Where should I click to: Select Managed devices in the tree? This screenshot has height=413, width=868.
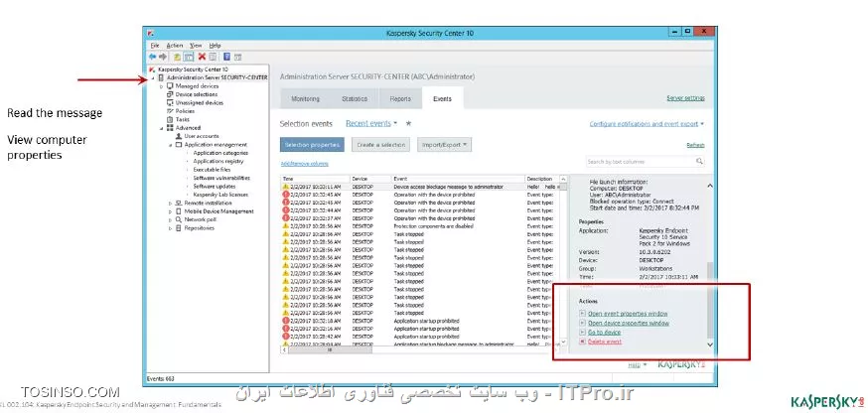pyautogui.click(x=197, y=86)
